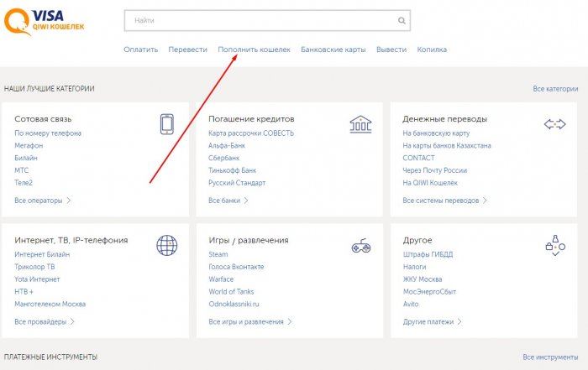588x370 pixels.
Task: Select Avito payment link
Action: tap(411, 304)
